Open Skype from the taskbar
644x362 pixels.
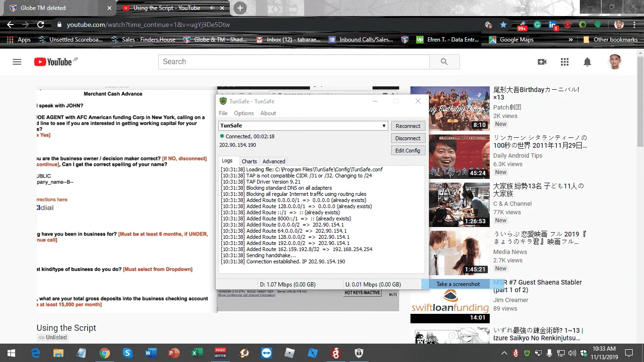pos(127,353)
